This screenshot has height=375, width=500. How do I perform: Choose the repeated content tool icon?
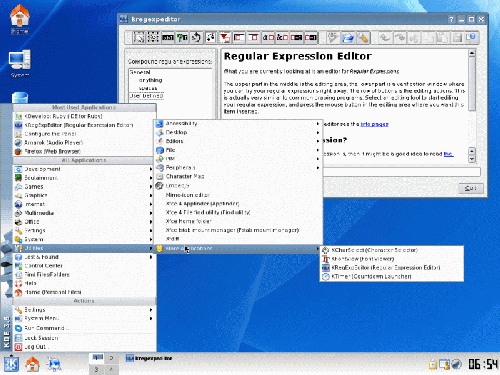point(196,37)
